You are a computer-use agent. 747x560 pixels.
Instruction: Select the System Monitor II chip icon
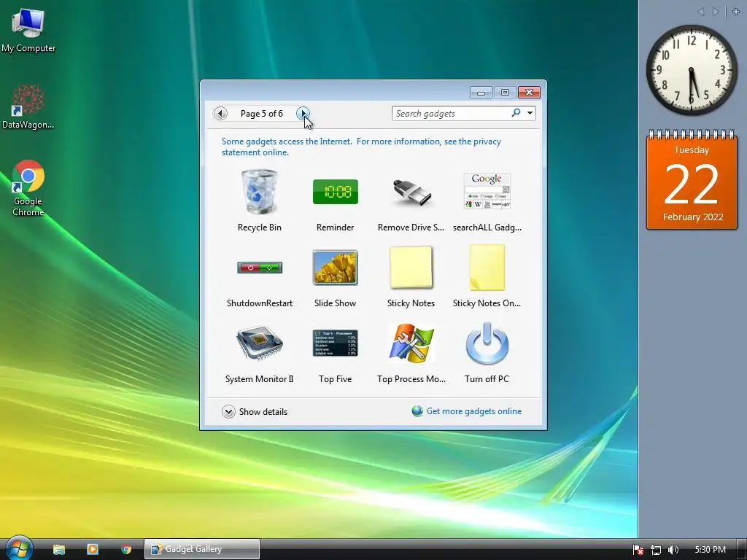(260, 343)
